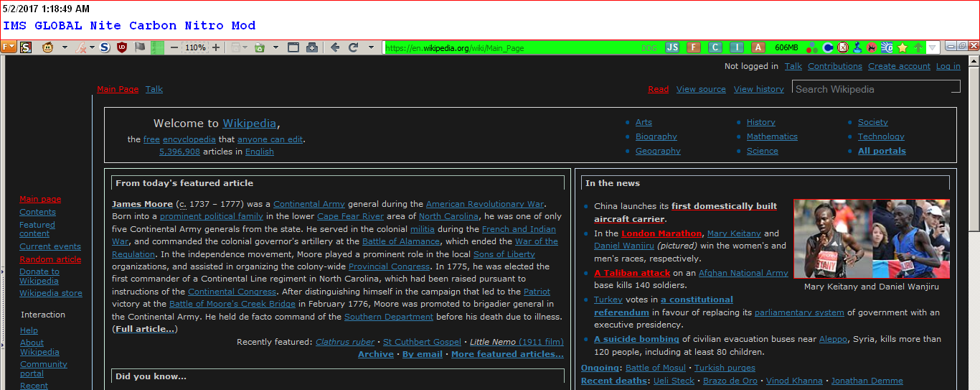Toggle the JS JavaScript button
This screenshot has height=390, width=980.
pos(672,47)
